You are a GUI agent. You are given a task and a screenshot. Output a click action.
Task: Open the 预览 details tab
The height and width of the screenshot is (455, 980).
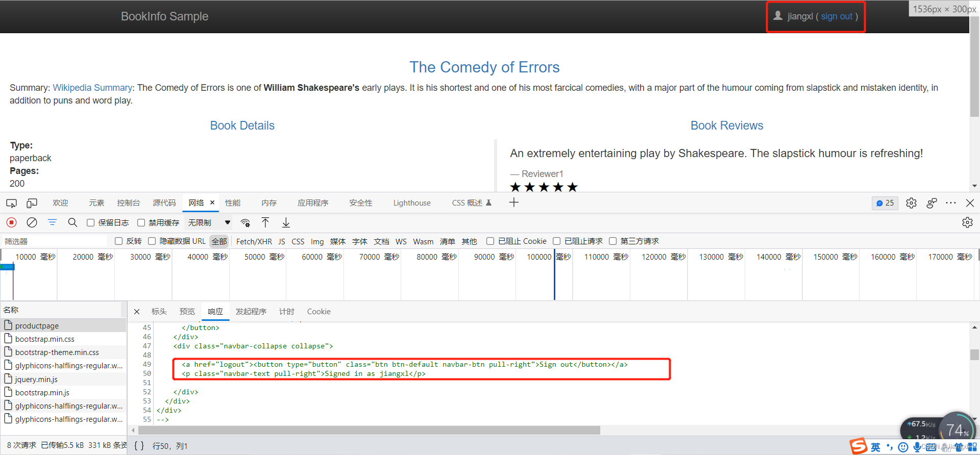pyautogui.click(x=187, y=312)
